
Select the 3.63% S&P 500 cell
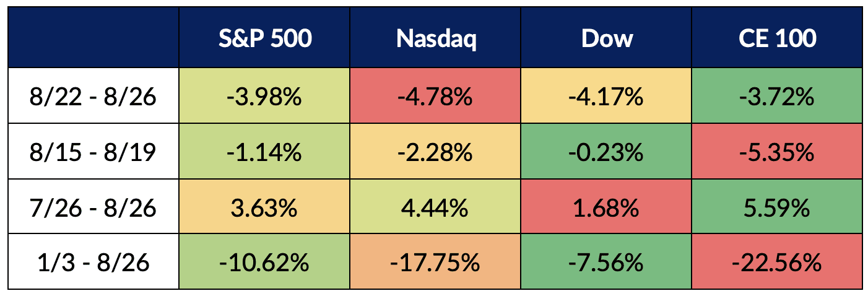(x=264, y=206)
